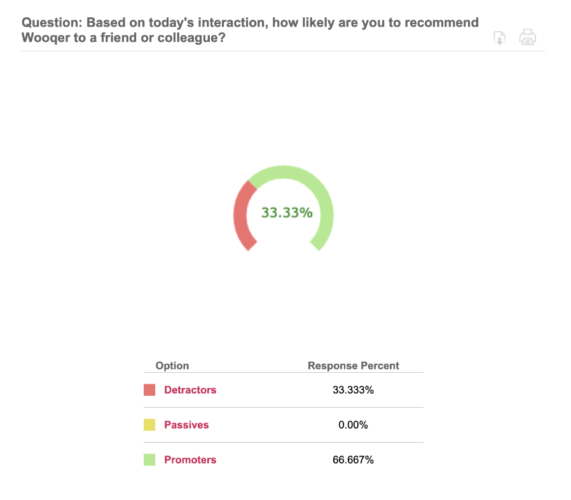The image size is (571, 500).
Task: Open the Promoters link
Action: [x=190, y=460]
